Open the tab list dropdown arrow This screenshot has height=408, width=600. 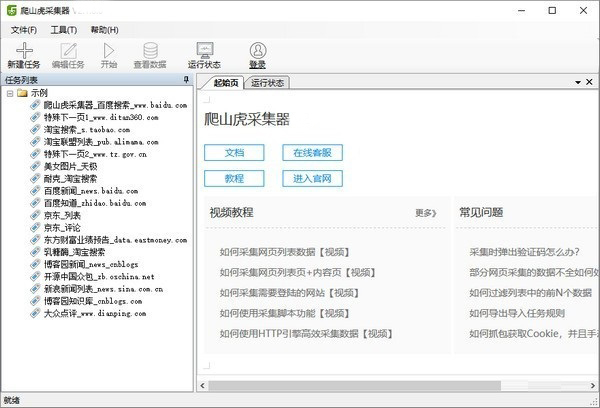click(578, 82)
